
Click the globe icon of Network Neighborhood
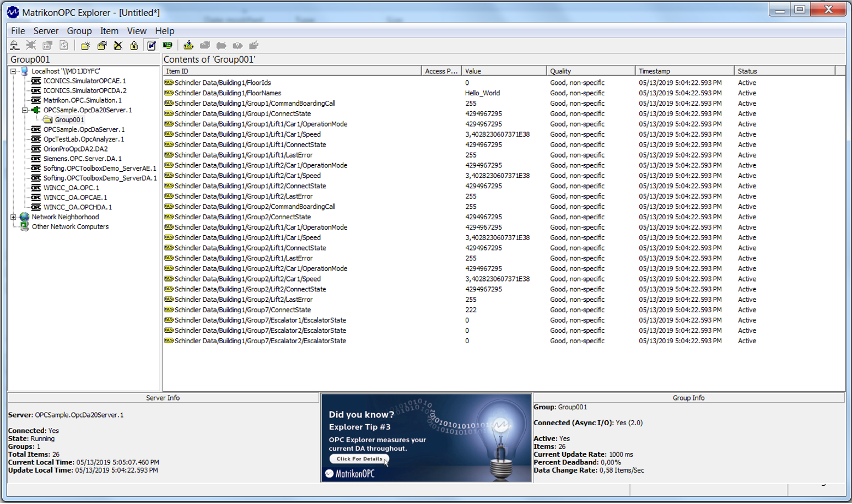point(24,217)
